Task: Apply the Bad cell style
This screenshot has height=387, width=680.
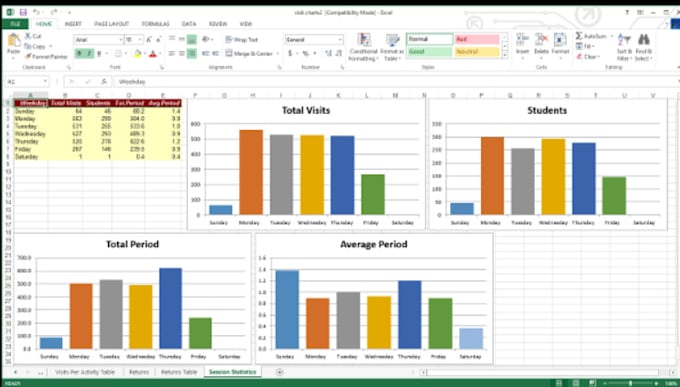Action: click(x=477, y=39)
